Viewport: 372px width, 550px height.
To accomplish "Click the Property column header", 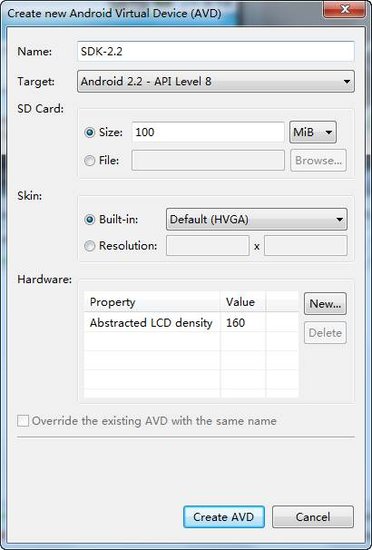I will tap(152, 302).
